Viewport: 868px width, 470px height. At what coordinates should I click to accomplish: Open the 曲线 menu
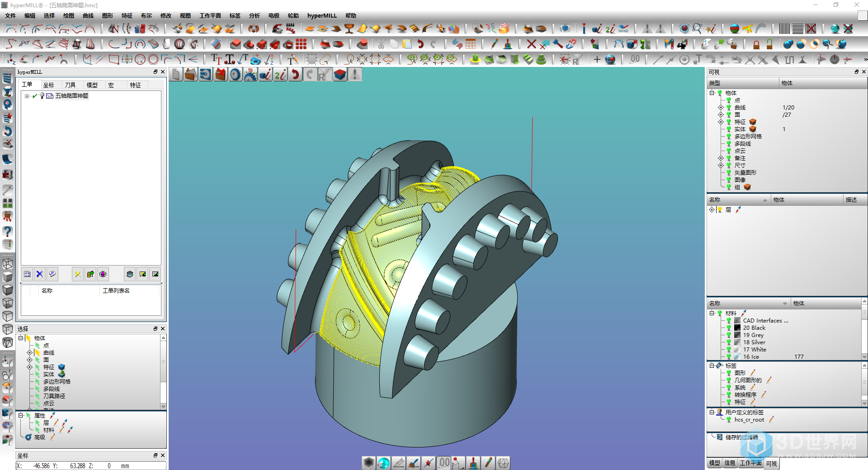pos(88,15)
